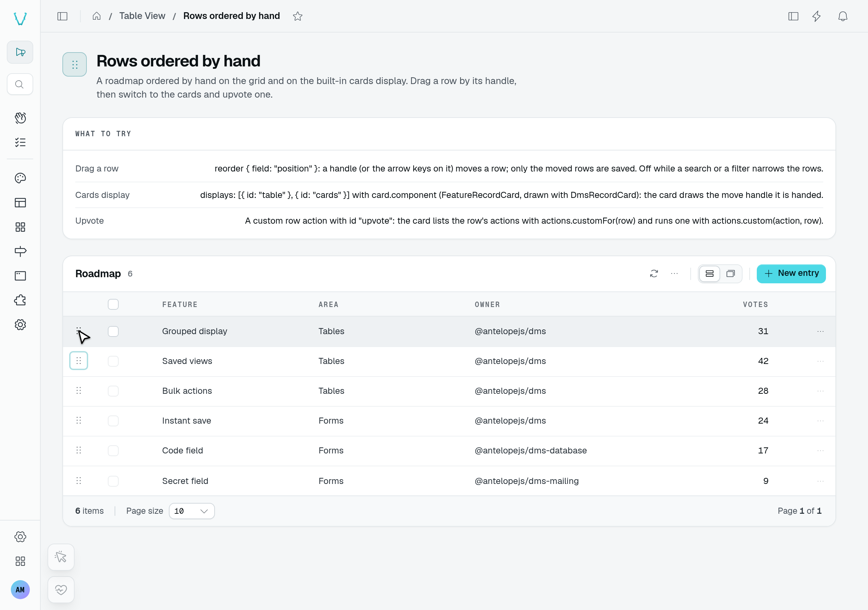Toggle the left sidebar panel icon
This screenshot has height=610, width=868.
(x=62, y=16)
